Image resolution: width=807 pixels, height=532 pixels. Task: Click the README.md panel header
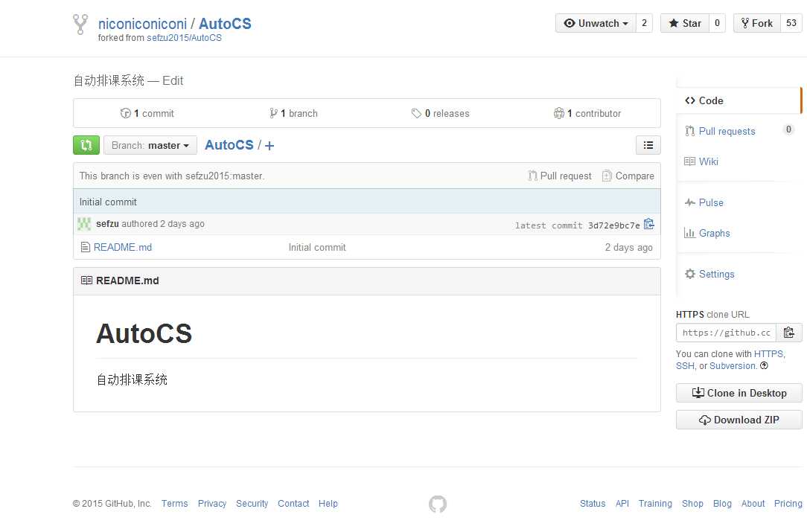tap(366, 281)
